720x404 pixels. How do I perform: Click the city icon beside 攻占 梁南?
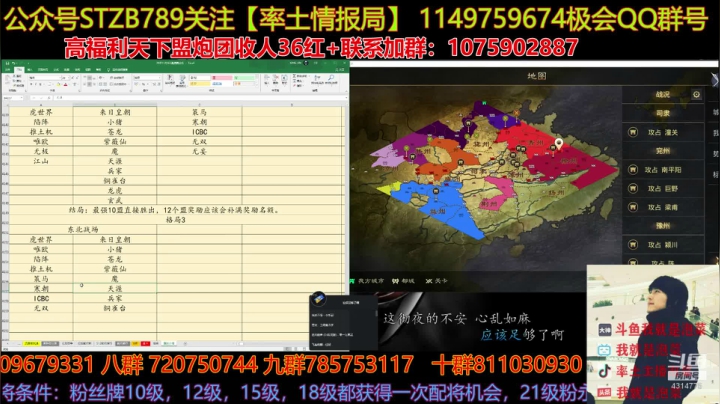633,208
